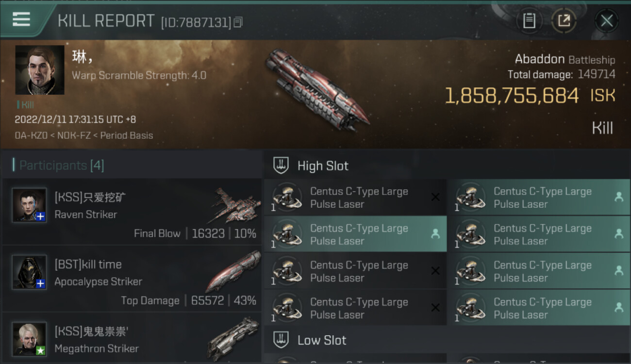Close the kill report window
Screen dimensions: 631x364
(606, 21)
